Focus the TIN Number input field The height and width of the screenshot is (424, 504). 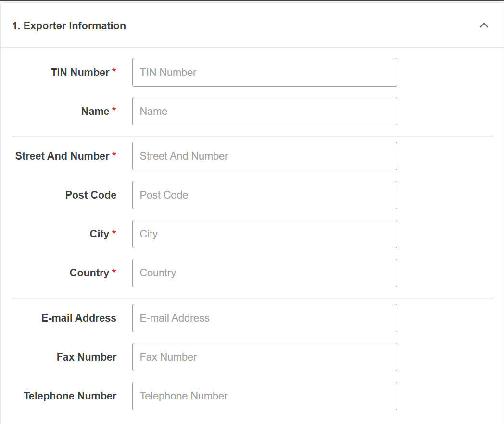(265, 72)
